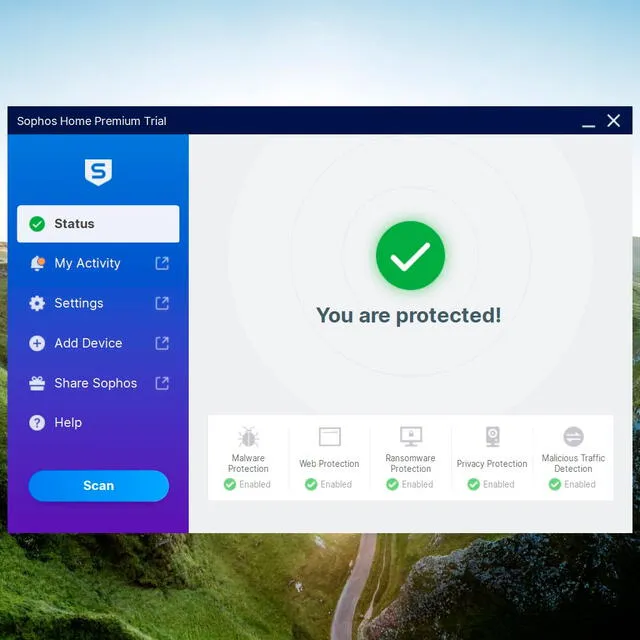Open Share Sophos external link arrow
This screenshot has height=640, width=640.
pyautogui.click(x=162, y=383)
